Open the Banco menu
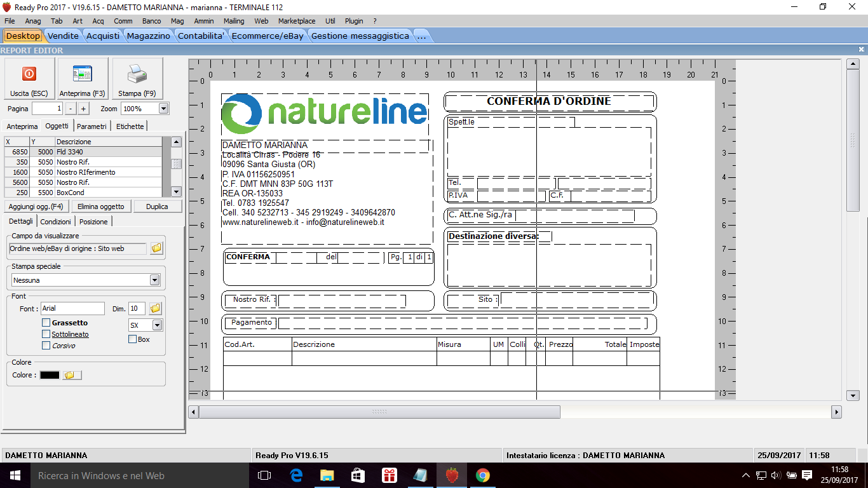Image resolution: width=868 pixels, height=488 pixels. (x=151, y=21)
